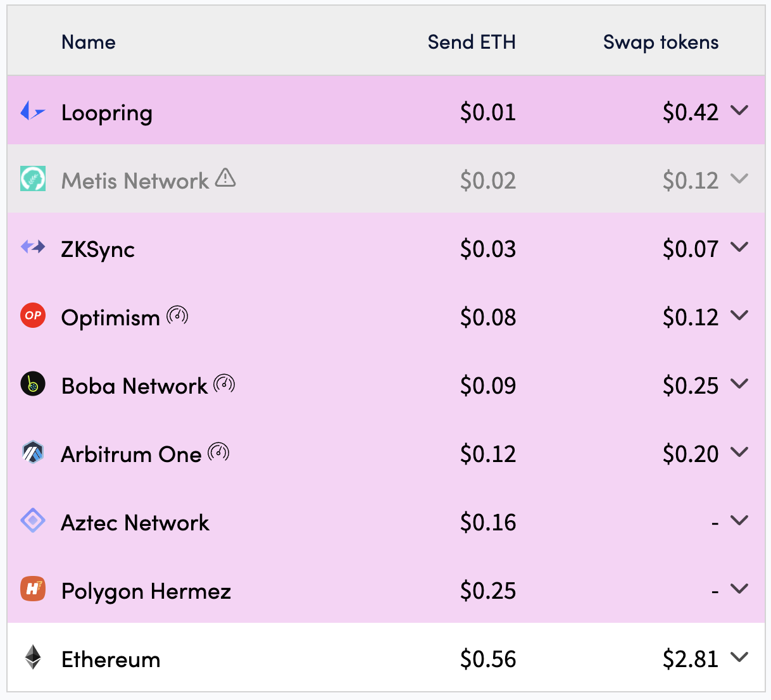Click the Aztec Network diamond icon
This screenshot has width=771, height=700.
point(32,520)
